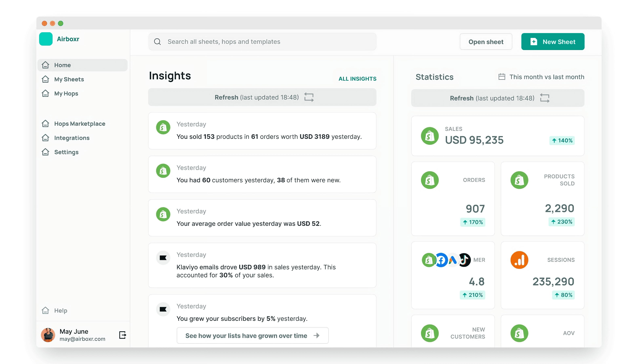Click the Statistics refresh arrows icon
The height and width of the screenshot is (364, 638).
click(544, 98)
